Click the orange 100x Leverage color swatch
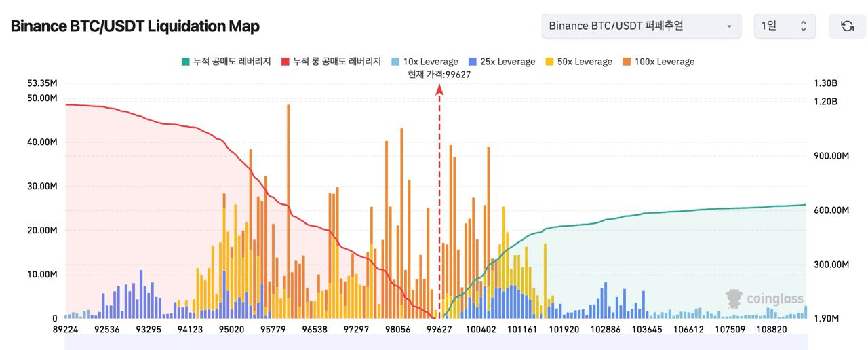Viewport: 868px width, 350px height. 625,62
